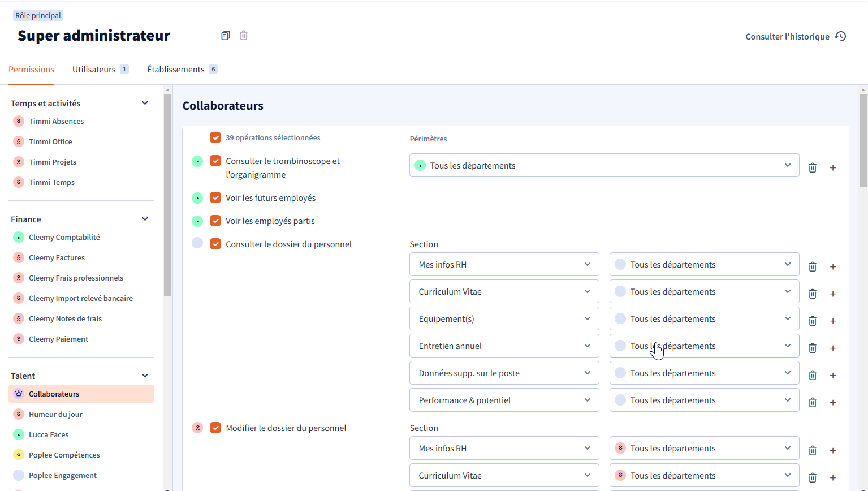
Task: Uncheck Modifier le dossier du personnel
Action: point(215,428)
